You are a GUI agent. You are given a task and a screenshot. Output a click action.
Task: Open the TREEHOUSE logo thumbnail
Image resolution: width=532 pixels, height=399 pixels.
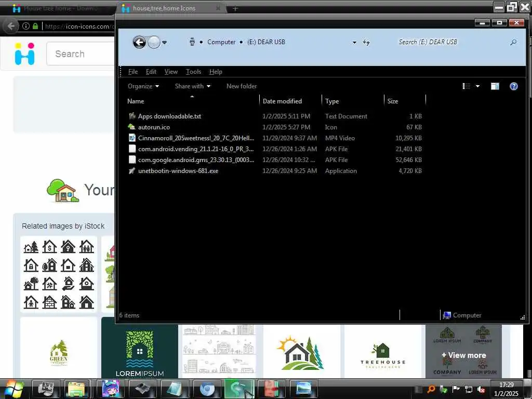click(x=382, y=352)
